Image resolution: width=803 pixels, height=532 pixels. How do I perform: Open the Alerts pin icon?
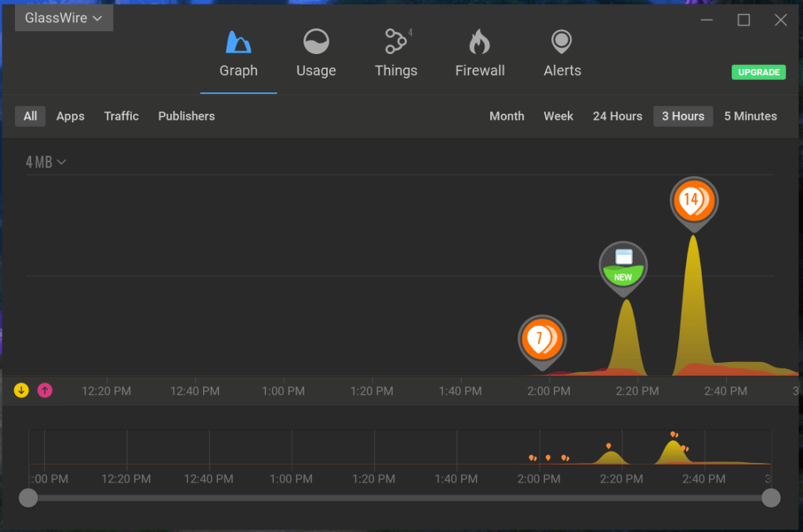pyautogui.click(x=561, y=41)
